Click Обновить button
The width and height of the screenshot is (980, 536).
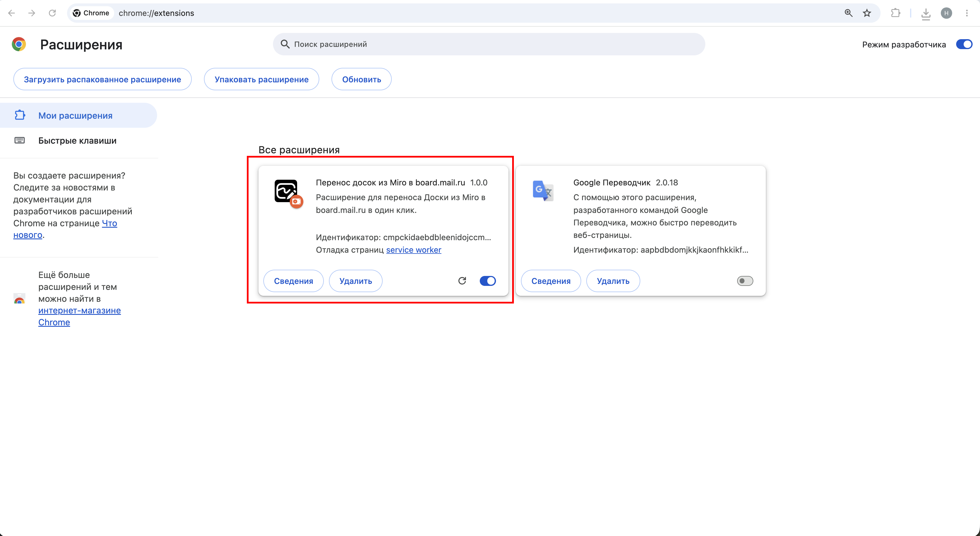[361, 79]
